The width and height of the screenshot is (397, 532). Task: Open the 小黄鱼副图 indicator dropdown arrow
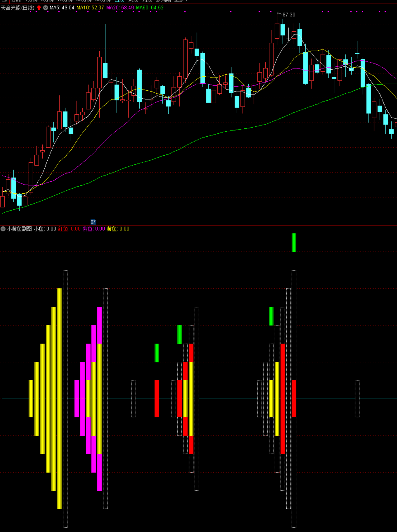(3, 229)
